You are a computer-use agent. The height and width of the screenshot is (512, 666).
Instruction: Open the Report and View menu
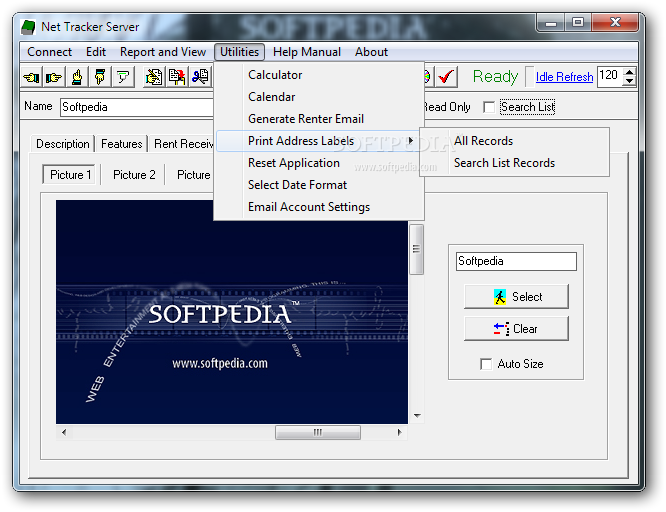click(163, 52)
